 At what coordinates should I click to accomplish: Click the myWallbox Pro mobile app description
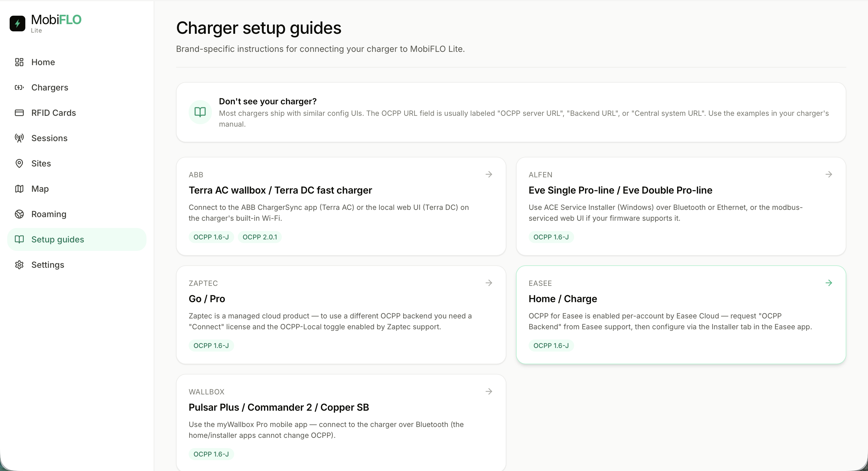326,430
